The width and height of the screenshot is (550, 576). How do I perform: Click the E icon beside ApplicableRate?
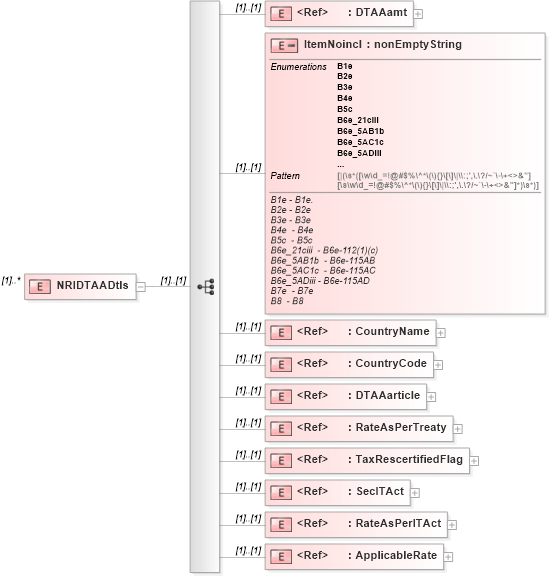point(281,557)
